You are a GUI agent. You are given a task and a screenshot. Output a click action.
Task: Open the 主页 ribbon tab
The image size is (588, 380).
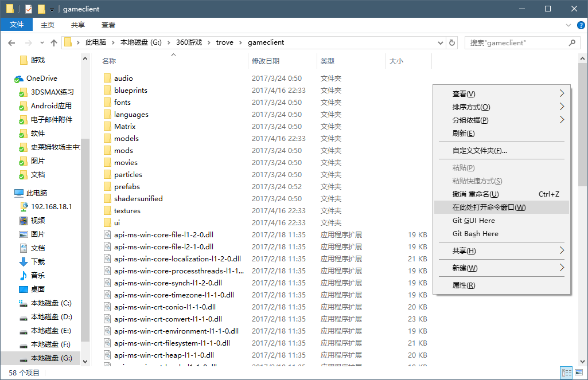coord(48,25)
